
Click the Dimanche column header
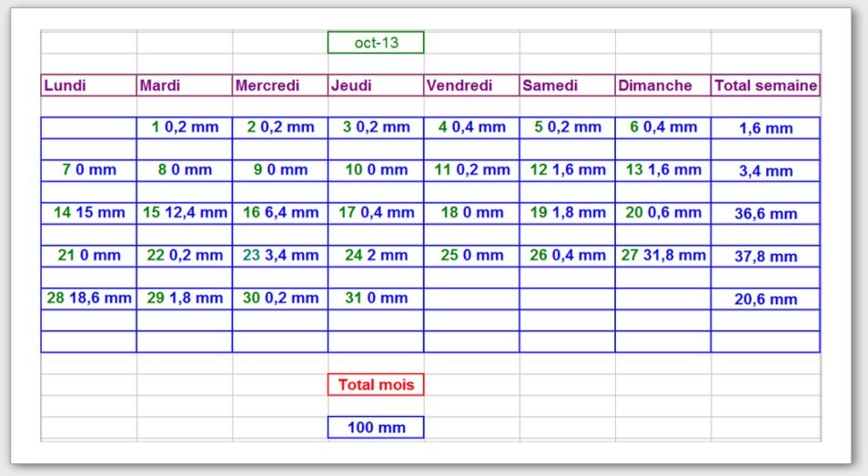click(x=662, y=86)
